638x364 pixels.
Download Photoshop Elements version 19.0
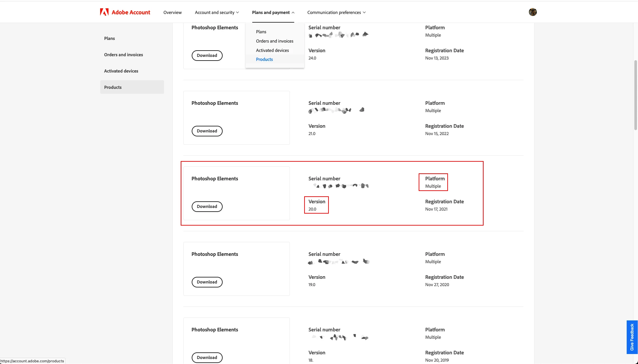[x=207, y=282]
